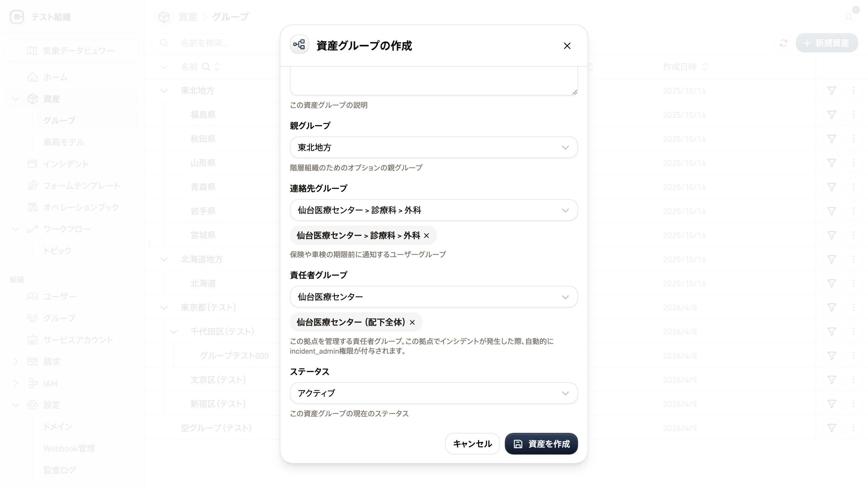The image size is (868, 488).
Task: Click the filter icon on 空グループ(テスト) row
Action: 832,428
